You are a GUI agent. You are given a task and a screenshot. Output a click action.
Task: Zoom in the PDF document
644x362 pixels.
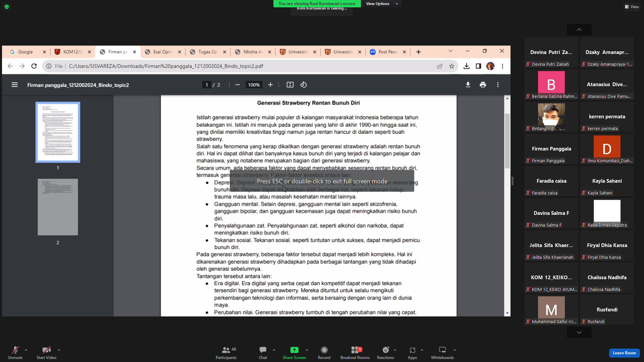[270, 85]
